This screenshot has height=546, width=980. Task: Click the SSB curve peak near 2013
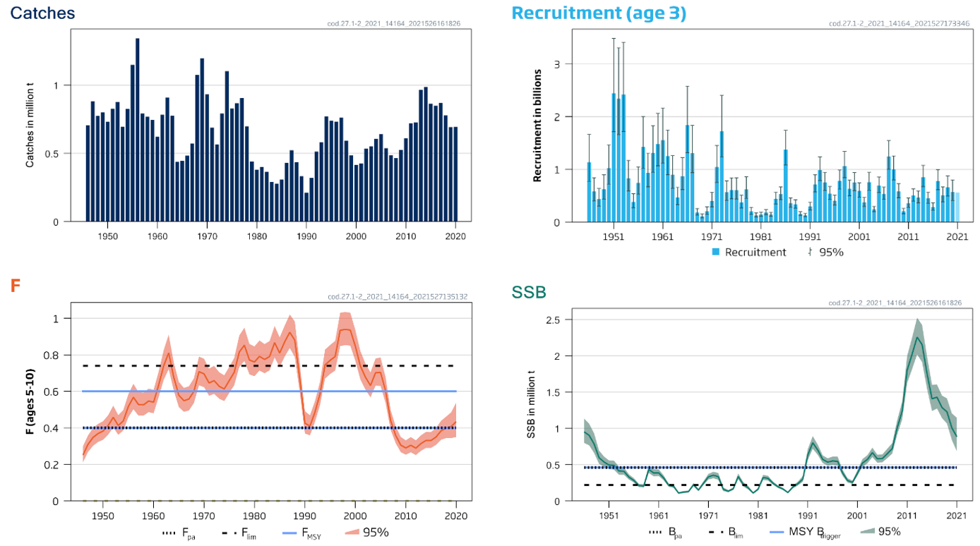[917, 338]
